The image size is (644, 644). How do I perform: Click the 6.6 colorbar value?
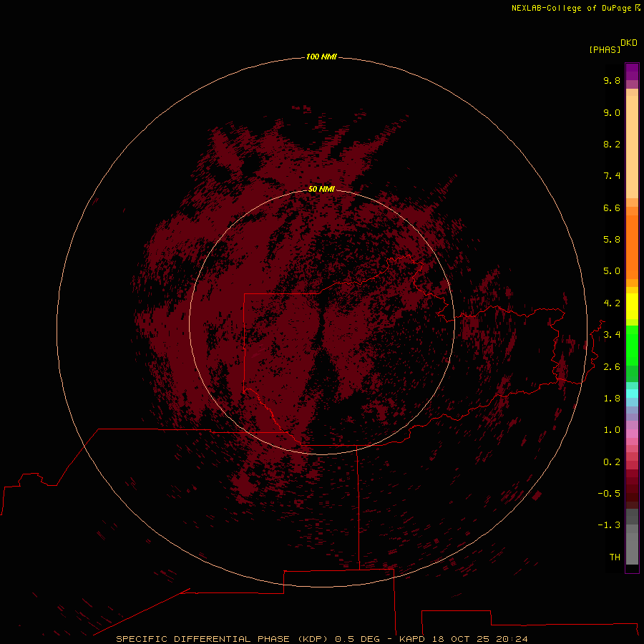coord(612,208)
